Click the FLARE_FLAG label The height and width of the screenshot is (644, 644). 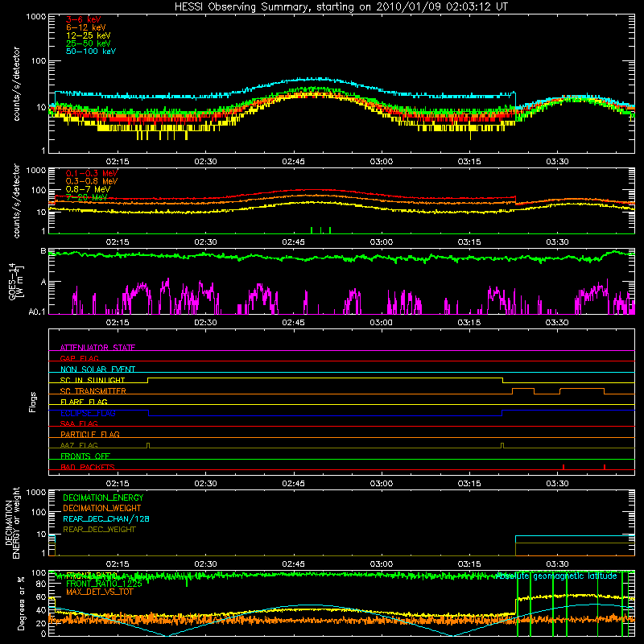[x=84, y=402]
